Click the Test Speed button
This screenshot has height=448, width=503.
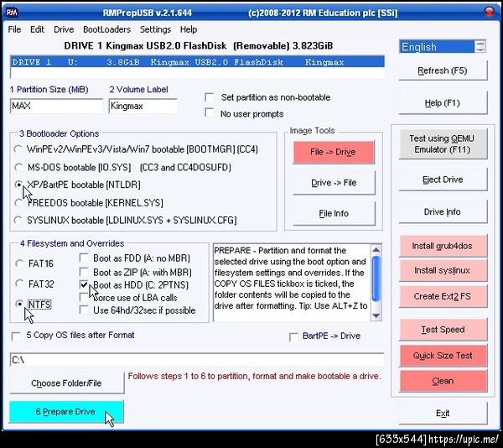(x=443, y=330)
